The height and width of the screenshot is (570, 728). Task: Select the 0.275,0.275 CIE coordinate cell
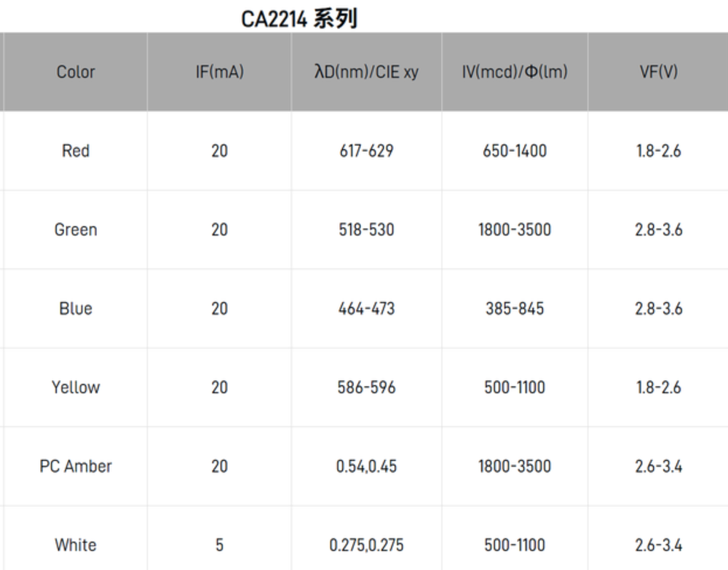pos(366,545)
